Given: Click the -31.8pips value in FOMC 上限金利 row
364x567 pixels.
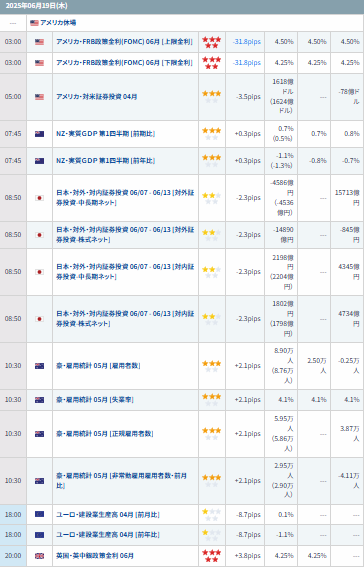Looking at the screenshot, I should click(x=247, y=42).
